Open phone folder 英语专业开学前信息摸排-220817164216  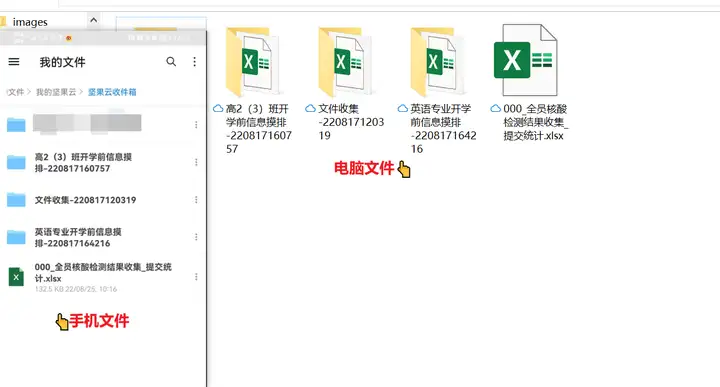(103, 237)
